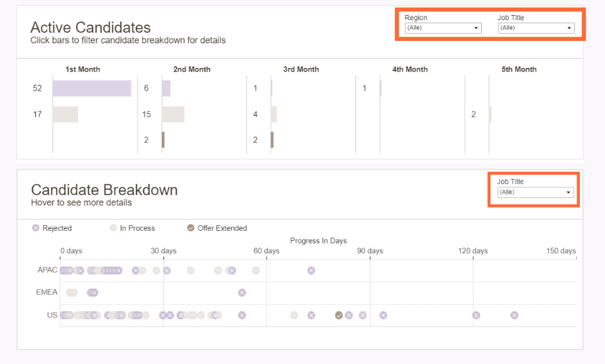This screenshot has width=605, height=364.
Task: Click the APAC row label
Action: click(47, 270)
